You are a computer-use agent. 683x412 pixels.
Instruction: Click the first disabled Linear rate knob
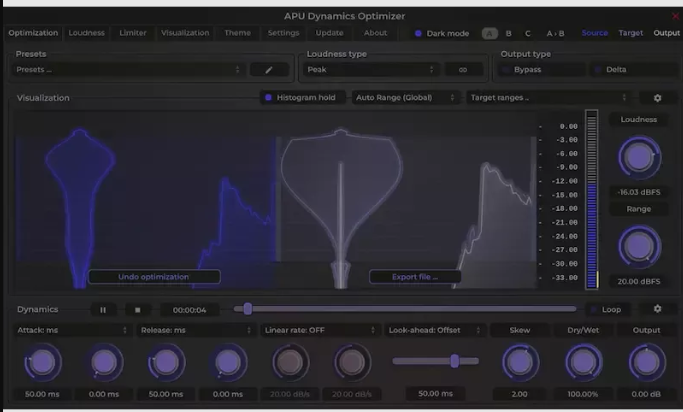pos(290,362)
